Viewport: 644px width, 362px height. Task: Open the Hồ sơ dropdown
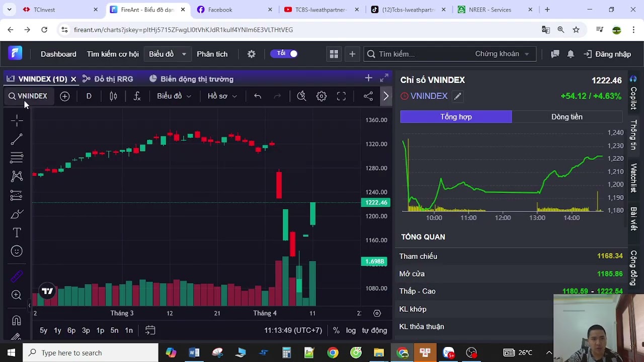coord(222,96)
